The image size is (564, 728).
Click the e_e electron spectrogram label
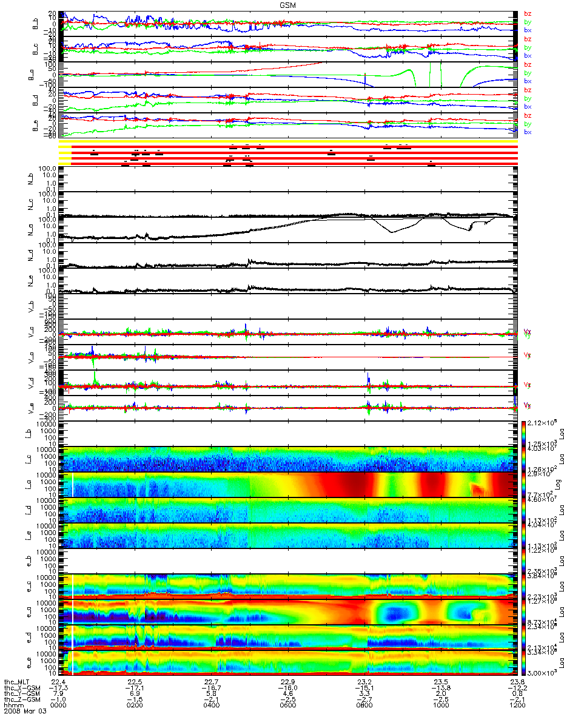pos(28,662)
